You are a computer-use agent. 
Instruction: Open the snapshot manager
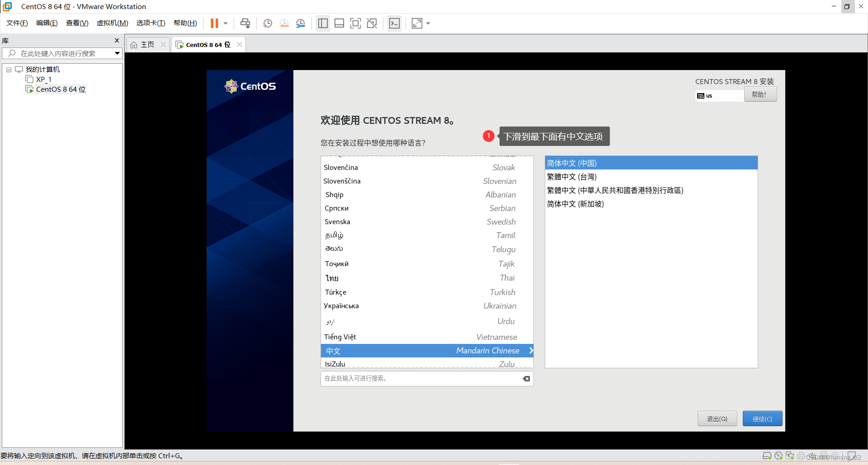(301, 23)
